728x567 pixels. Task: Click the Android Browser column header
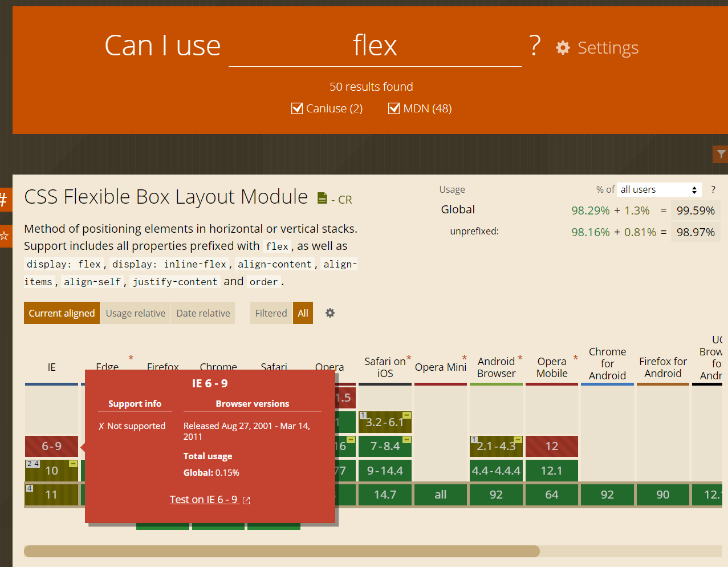tap(496, 367)
